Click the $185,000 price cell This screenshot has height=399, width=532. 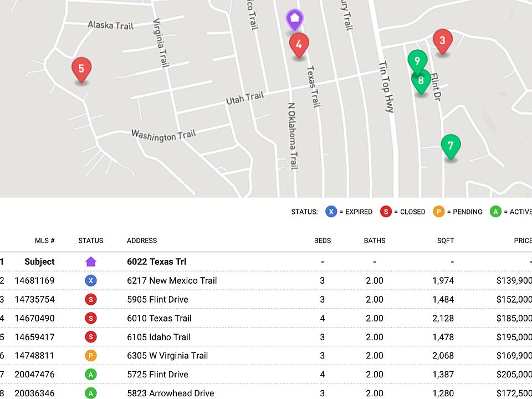click(x=514, y=318)
